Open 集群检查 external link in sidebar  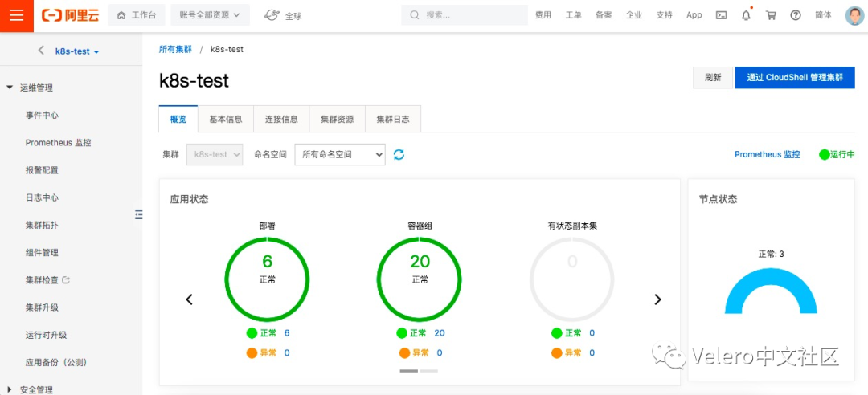[x=47, y=280]
